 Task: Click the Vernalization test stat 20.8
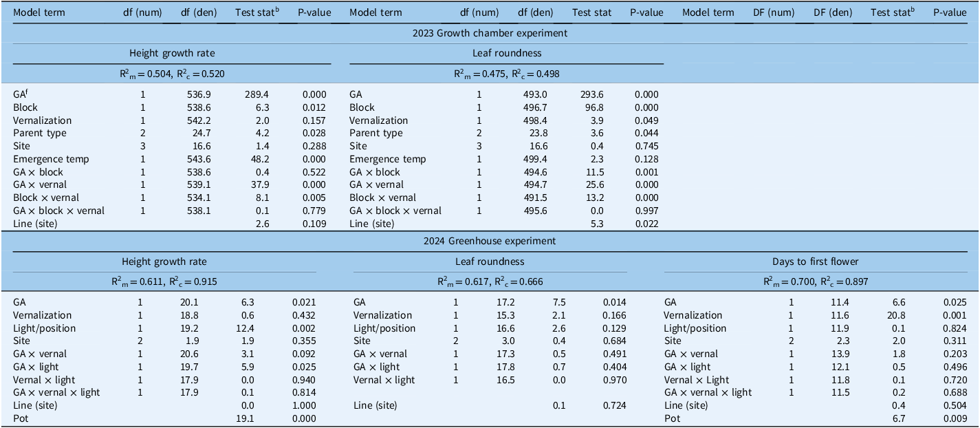pos(895,315)
